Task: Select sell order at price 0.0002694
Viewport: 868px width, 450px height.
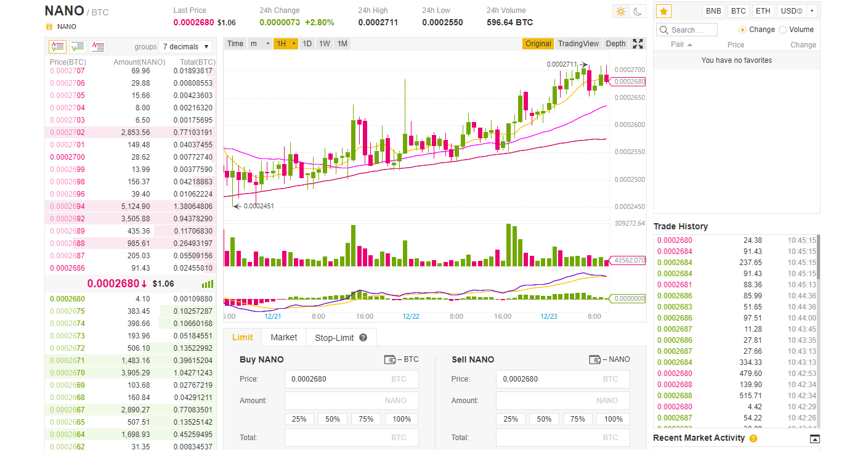Action: [131, 207]
